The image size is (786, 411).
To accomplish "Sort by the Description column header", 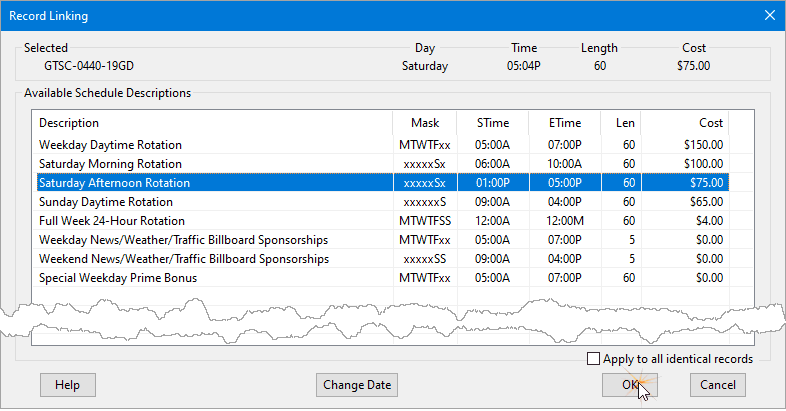I will (213, 123).
